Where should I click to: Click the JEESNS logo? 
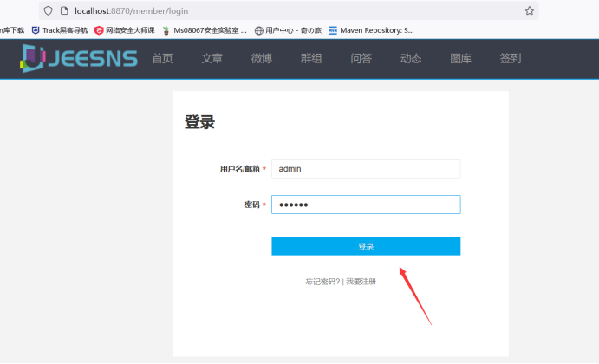(x=79, y=58)
